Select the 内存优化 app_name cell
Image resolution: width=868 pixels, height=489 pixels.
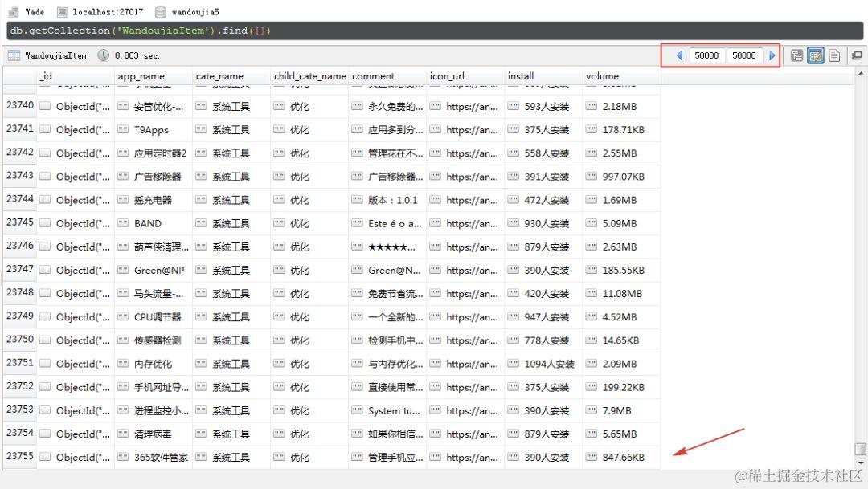[154, 364]
